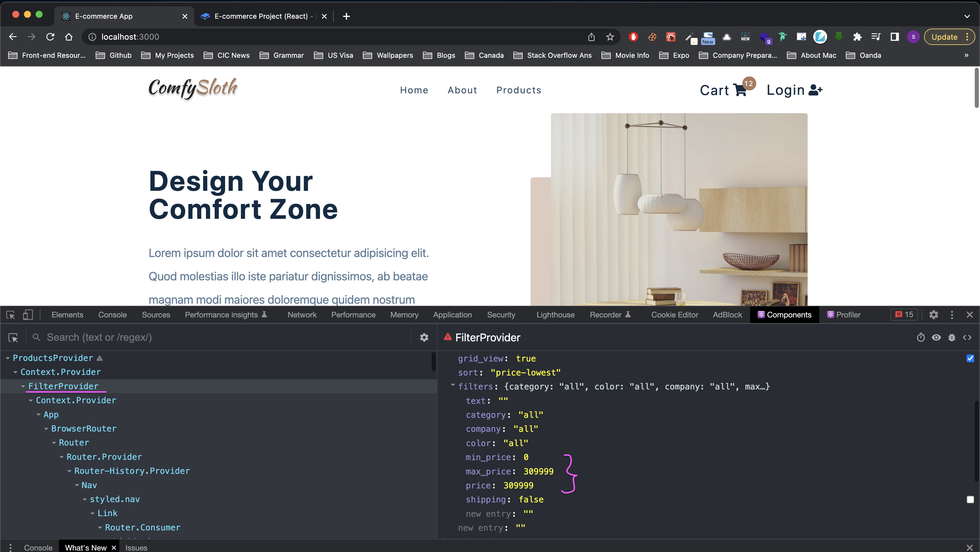Activate the select element in page picker
The width and height of the screenshot is (980, 552).
point(11,315)
